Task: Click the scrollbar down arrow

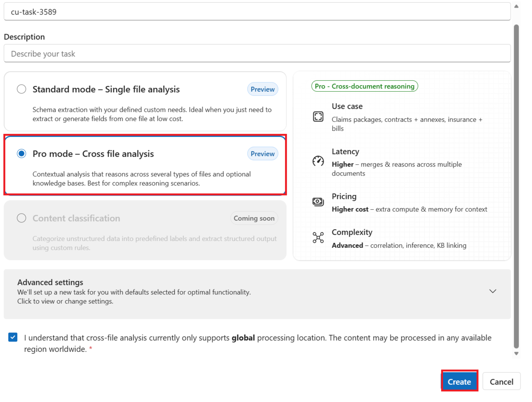Action: 516,353
